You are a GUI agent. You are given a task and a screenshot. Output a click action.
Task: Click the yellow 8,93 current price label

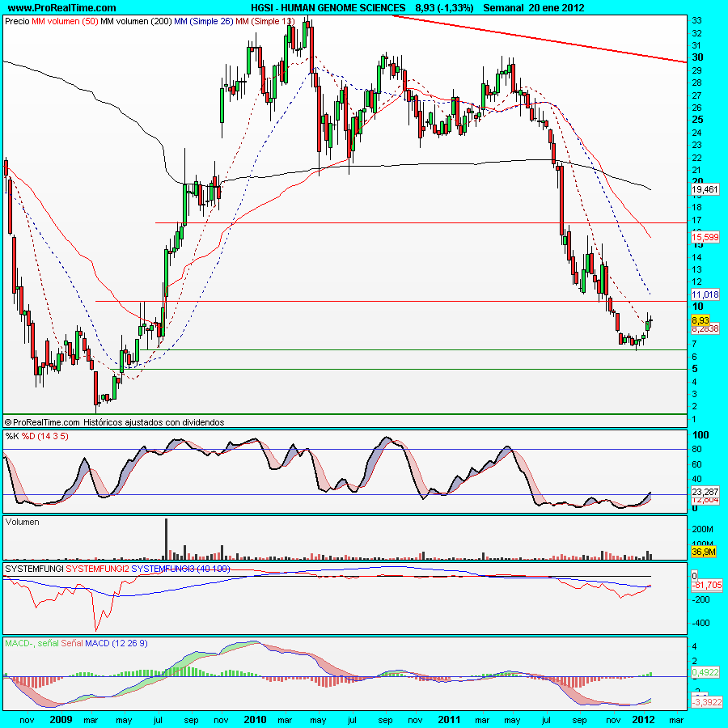tap(700, 320)
